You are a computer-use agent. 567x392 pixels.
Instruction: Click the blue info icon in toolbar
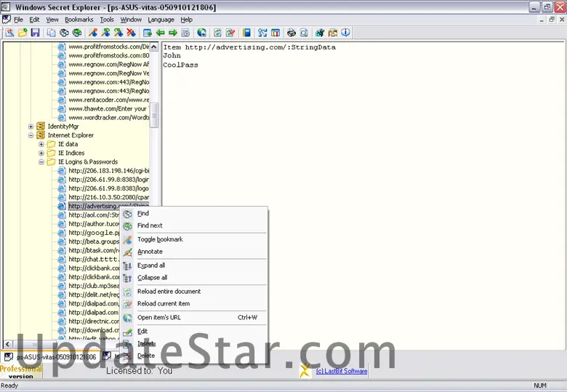click(346, 33)
